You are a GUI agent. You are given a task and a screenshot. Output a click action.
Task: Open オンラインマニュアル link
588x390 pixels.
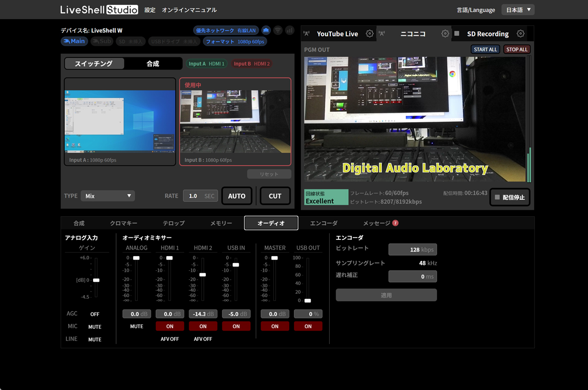[x=189, y=10]
